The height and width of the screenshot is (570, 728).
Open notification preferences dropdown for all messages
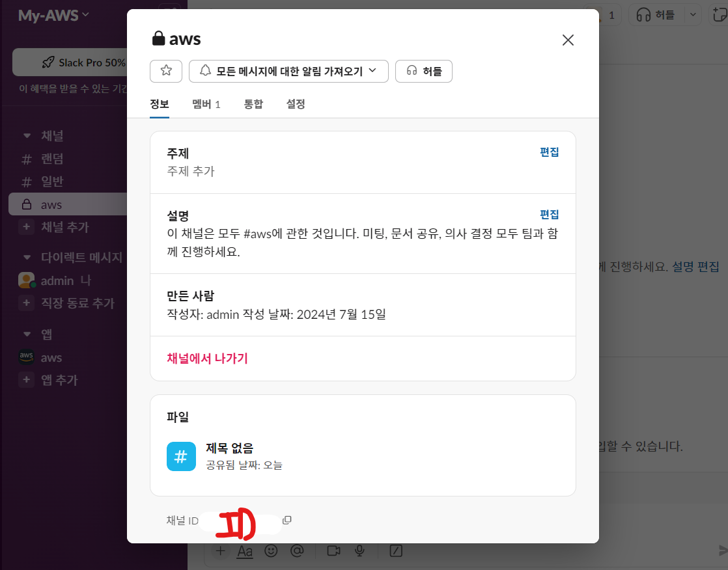pos(288,71)
